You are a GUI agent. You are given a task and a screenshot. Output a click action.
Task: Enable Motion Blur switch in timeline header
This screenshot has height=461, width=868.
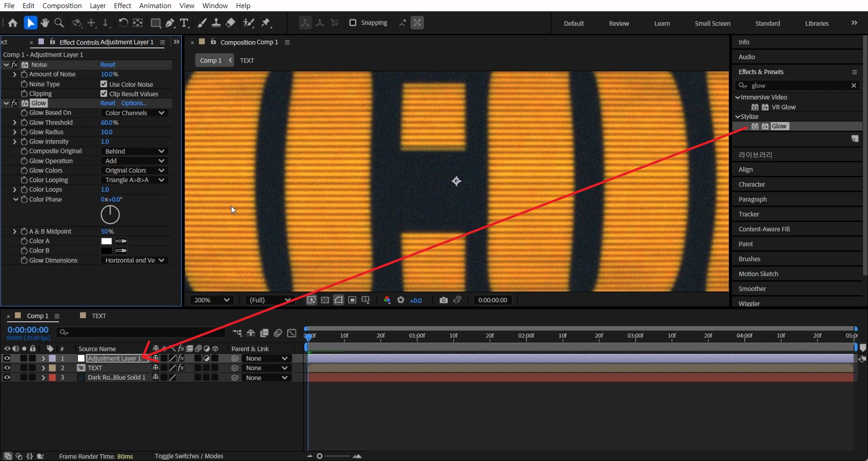[278, 333]
